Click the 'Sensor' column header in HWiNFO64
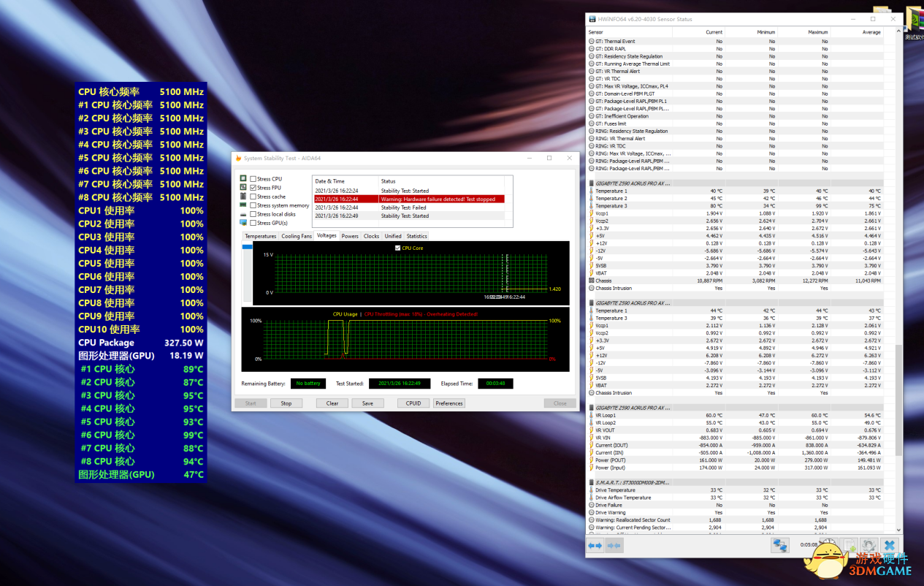This screenshot has height=586, width=924. tap(630, 32)
